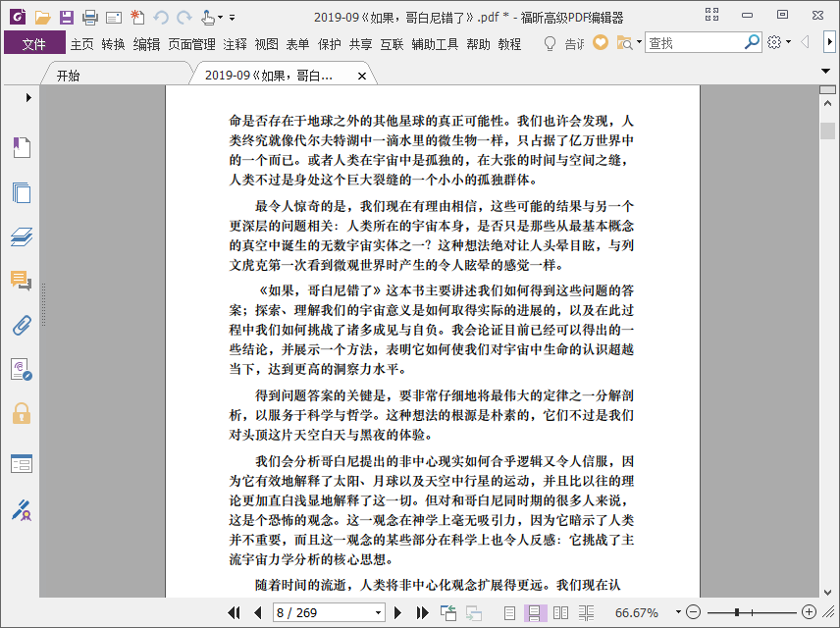This screenshot has height=628, width=840.
Task: Switch to the 页面管理 ribbon tab
Action: (191, 44)
